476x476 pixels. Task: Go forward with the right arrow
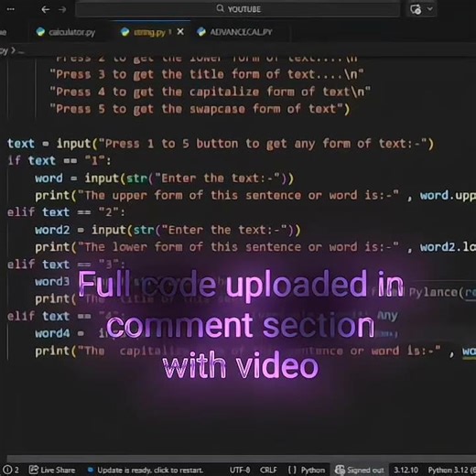pos(62,9)
